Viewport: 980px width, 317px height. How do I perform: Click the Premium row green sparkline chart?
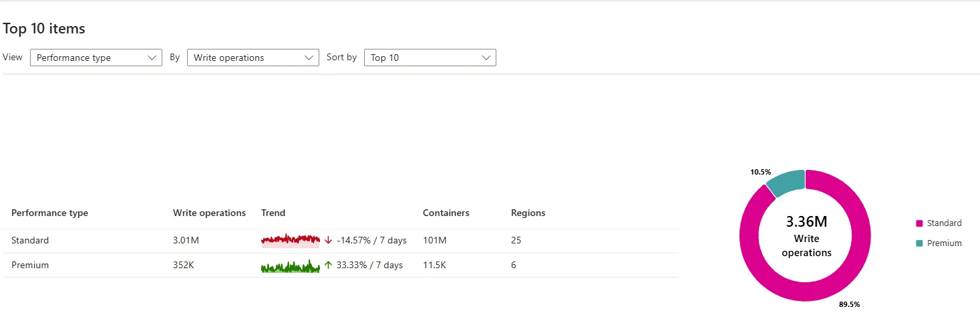[291, 266]
